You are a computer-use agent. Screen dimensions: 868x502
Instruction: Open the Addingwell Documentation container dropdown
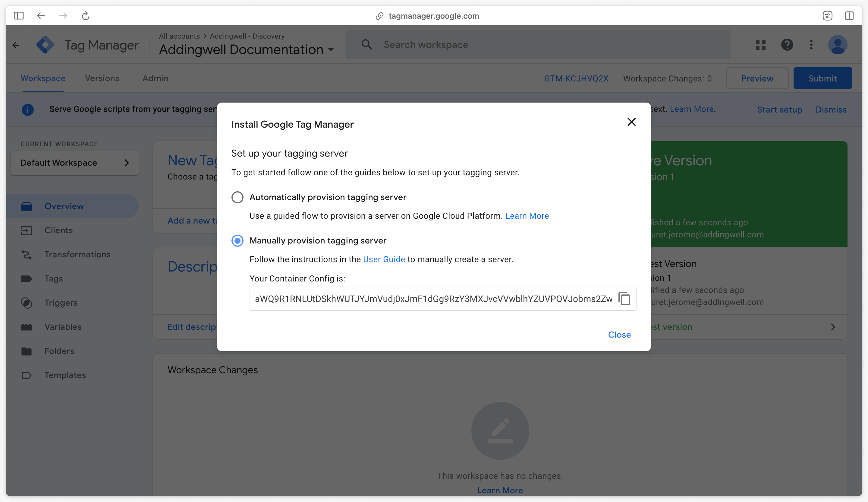click(246, 50)
